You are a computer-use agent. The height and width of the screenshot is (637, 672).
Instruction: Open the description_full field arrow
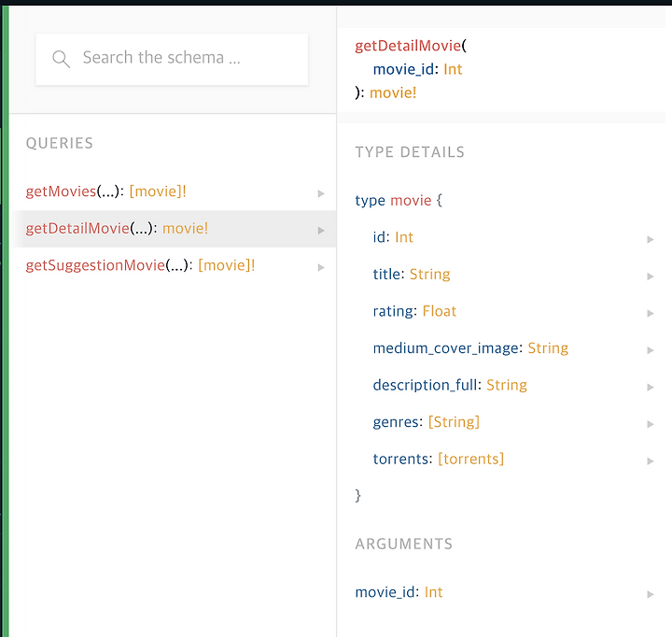pyautogui.click(x=651, y=387)
